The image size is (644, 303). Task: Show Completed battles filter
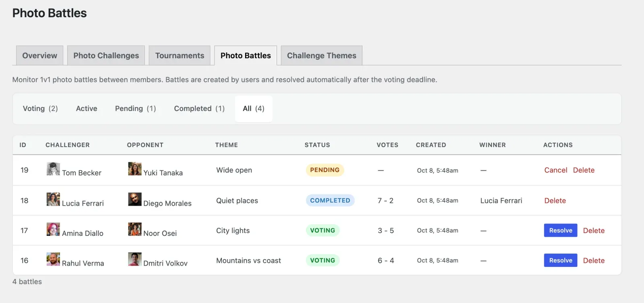click(x=199, y=109)
